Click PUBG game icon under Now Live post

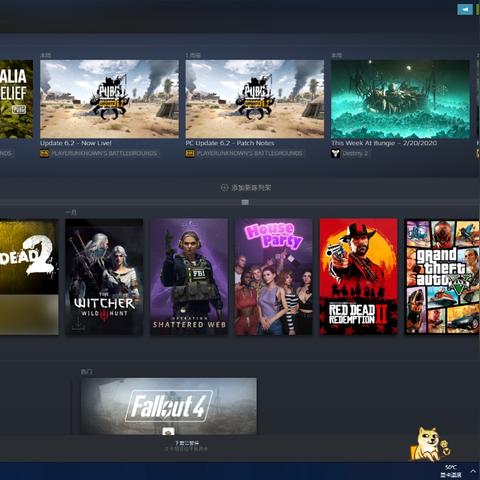pyautogui.click(x=44, y=154)
